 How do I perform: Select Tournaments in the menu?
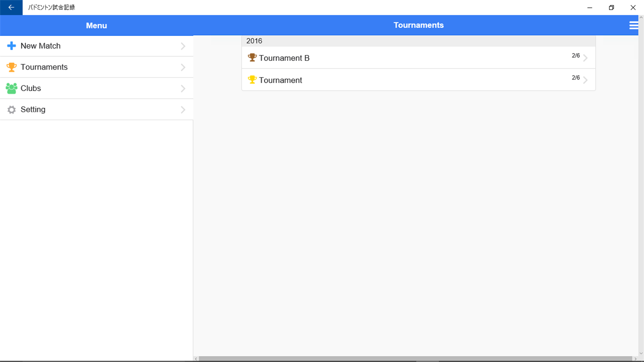tap(97, 67)
